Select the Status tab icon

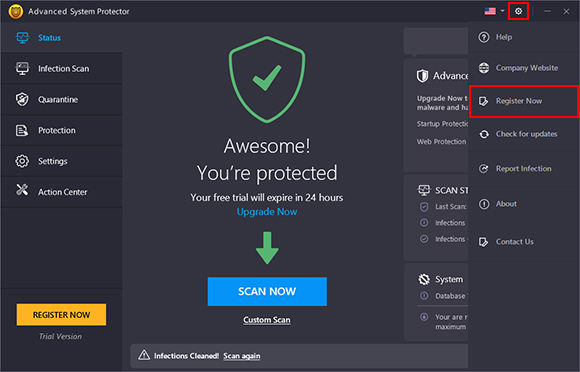[x=22, y=37]
